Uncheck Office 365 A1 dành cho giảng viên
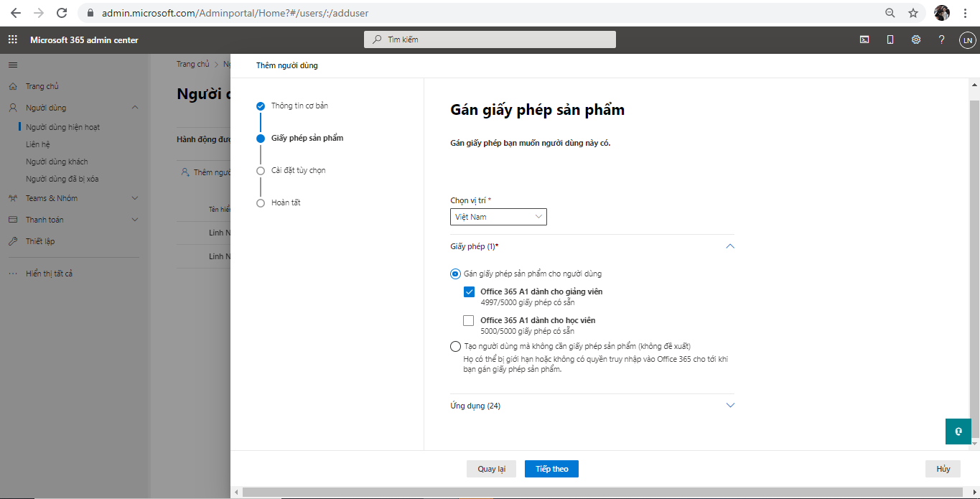The image size is (980, 499). click(x=470, y=292)
